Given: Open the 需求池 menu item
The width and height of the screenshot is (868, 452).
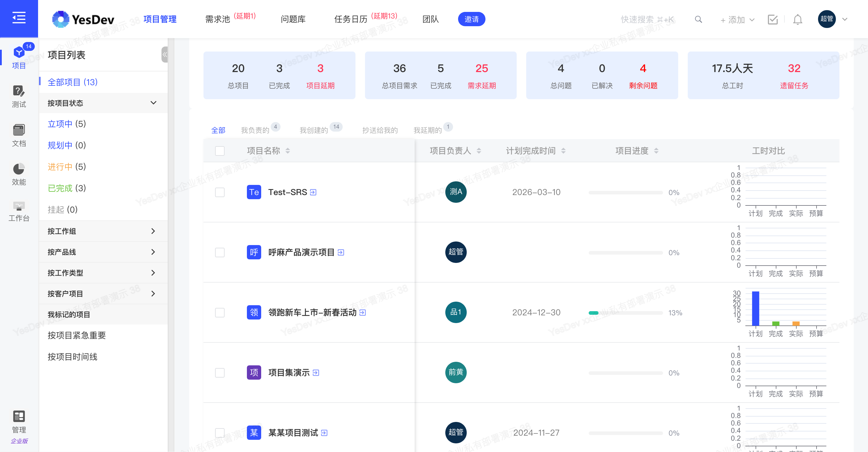Looking at the screenshot, I should click(217, 19).
